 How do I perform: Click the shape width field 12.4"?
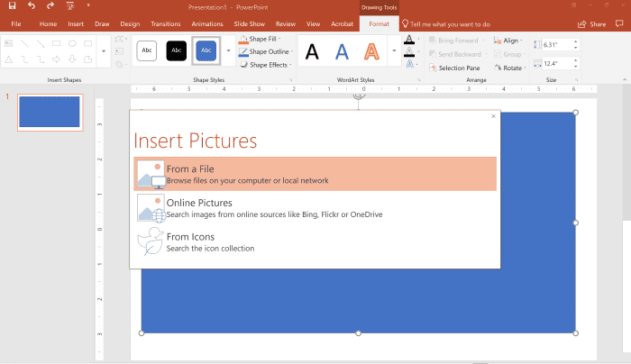(x=556, y=63)
